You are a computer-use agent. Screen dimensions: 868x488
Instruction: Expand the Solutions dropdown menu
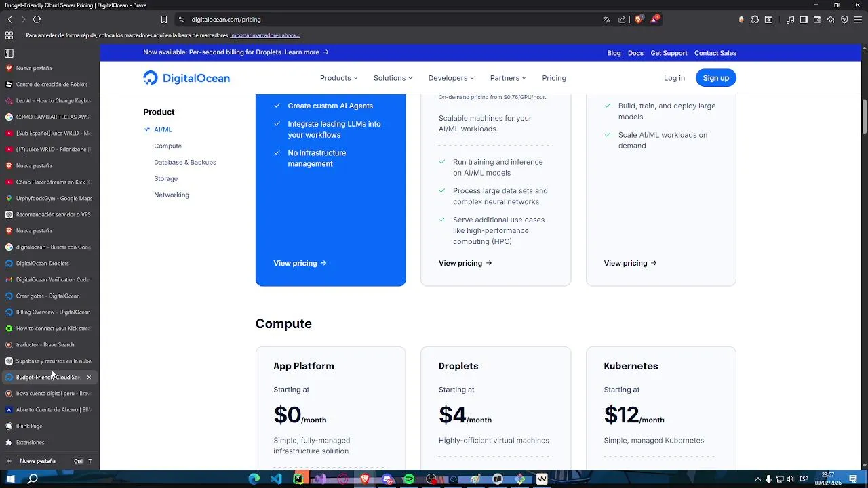(x=393, y=78)
